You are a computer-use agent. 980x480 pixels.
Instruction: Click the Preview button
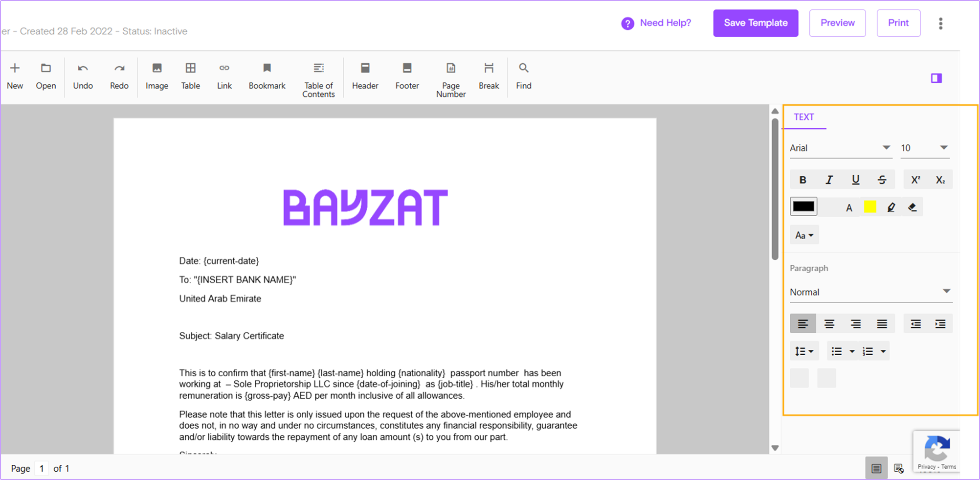[x=837, y=23]
